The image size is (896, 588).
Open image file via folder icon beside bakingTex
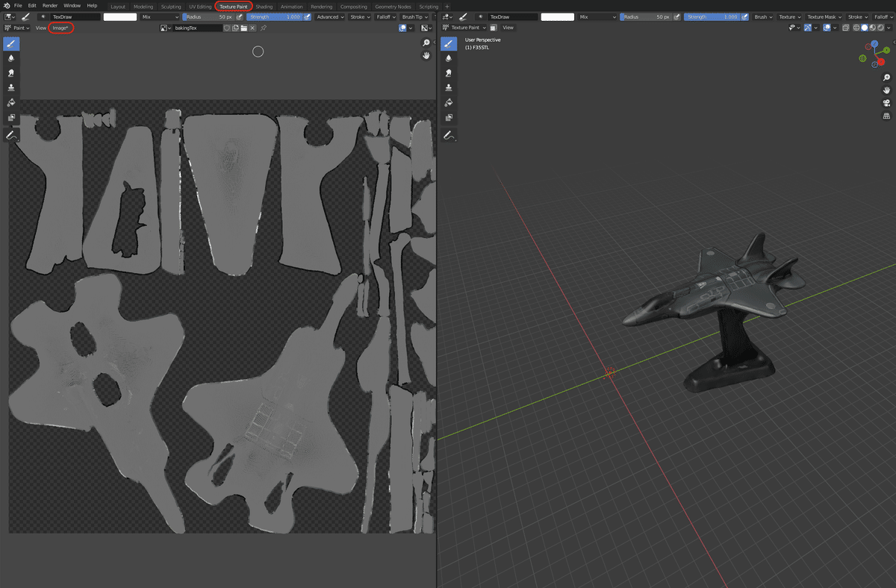pos(243,28)
